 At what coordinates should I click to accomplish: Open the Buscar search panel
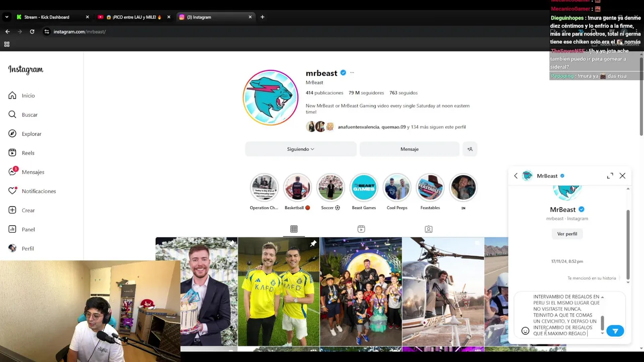click(x=23, y=115)
